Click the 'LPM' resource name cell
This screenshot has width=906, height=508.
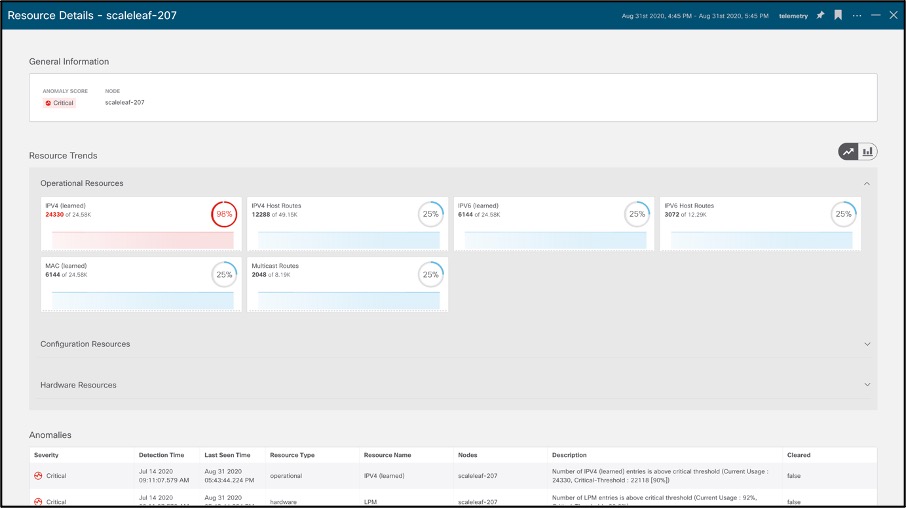point(370,502)
